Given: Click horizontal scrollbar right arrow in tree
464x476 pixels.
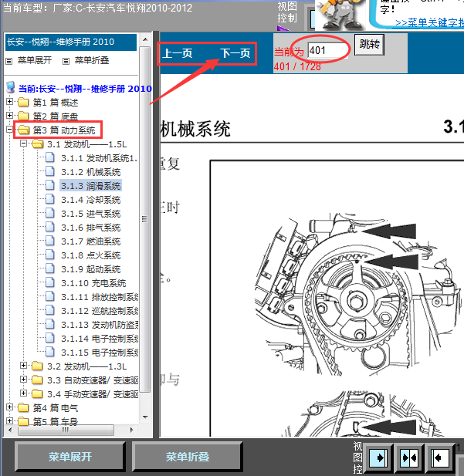Looking at the screenshot, I should [131, 430].
